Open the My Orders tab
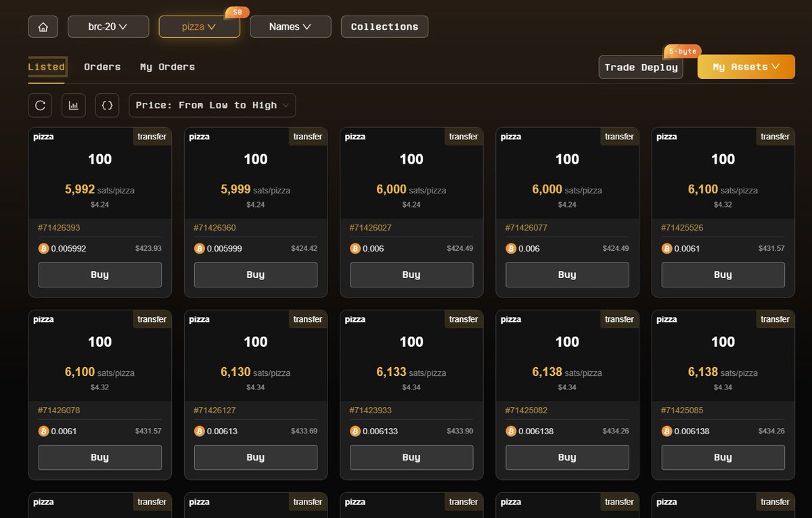This screenshot has width=812, height=518. [167, 67]
